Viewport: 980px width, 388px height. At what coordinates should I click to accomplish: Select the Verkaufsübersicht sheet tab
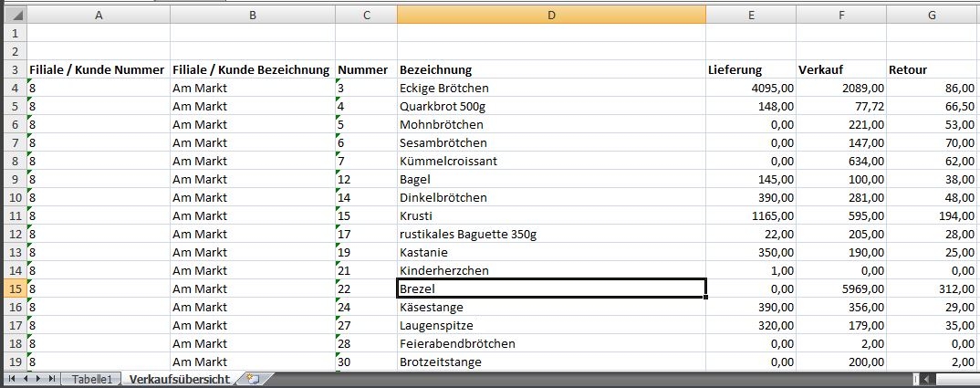point(178,378)
